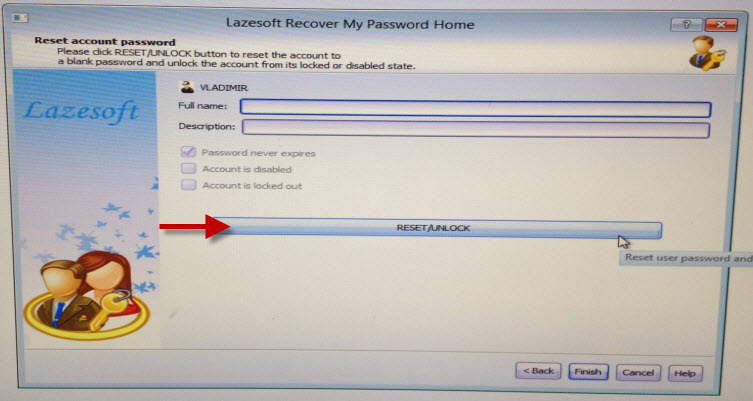Cancel the password reset wizard
Image resolution: width=753 pixels, height=401 pixels.
pos(638,372)
